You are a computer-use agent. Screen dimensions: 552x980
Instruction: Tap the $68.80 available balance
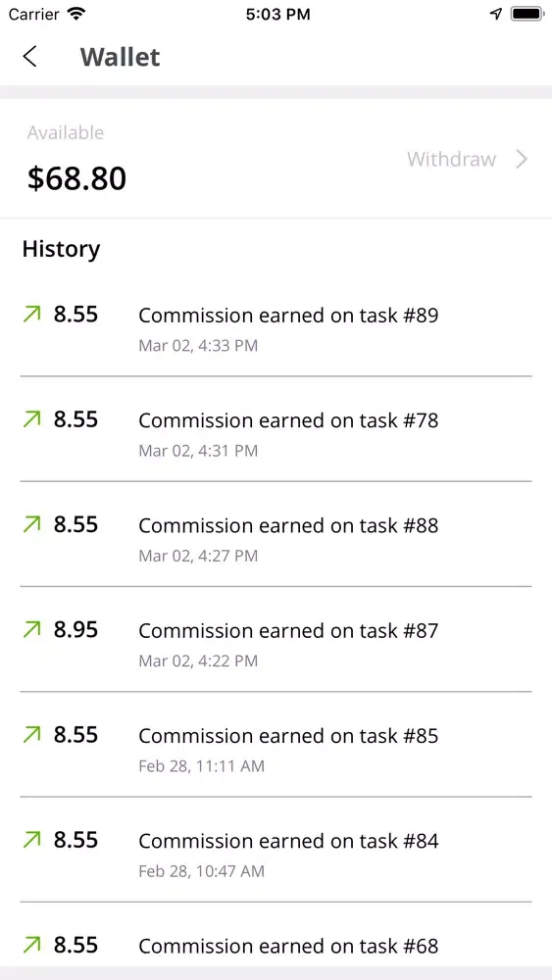point(76,178)
